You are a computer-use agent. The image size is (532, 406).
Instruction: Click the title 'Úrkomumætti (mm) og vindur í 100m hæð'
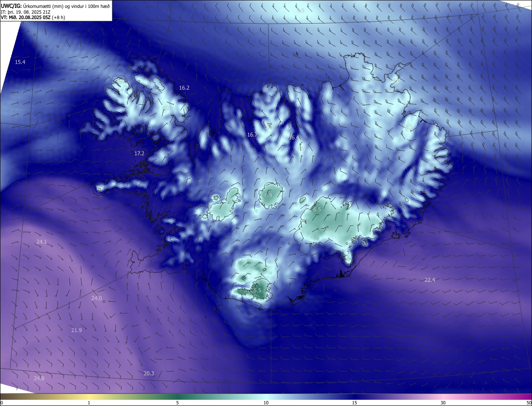coord(66,6)
